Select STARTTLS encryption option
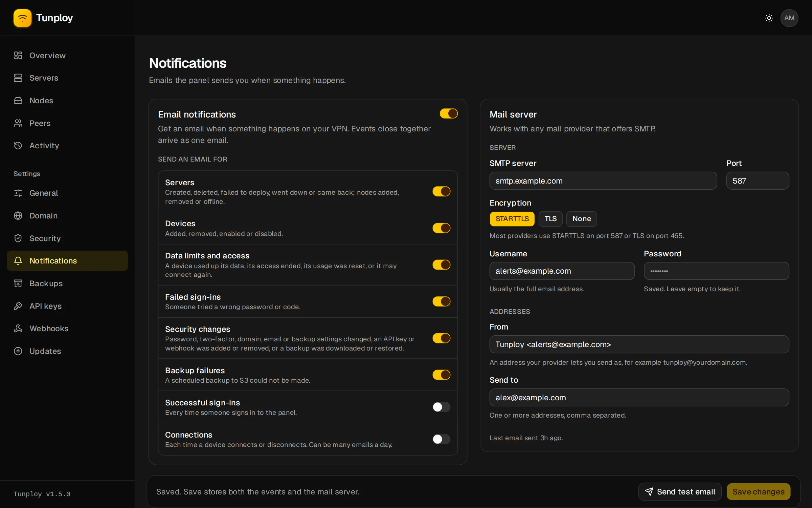The width and height of the screenshot is (812, 508). pos(512,219)
